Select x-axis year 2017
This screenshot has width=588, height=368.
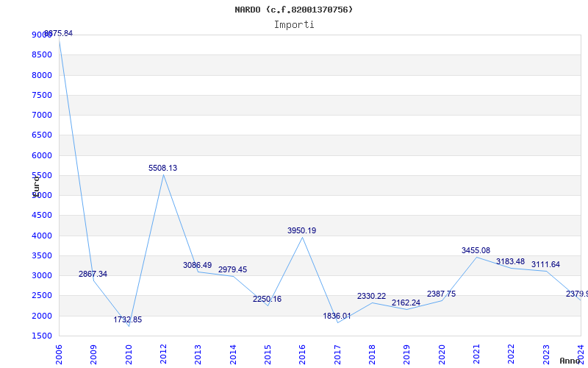337,355
